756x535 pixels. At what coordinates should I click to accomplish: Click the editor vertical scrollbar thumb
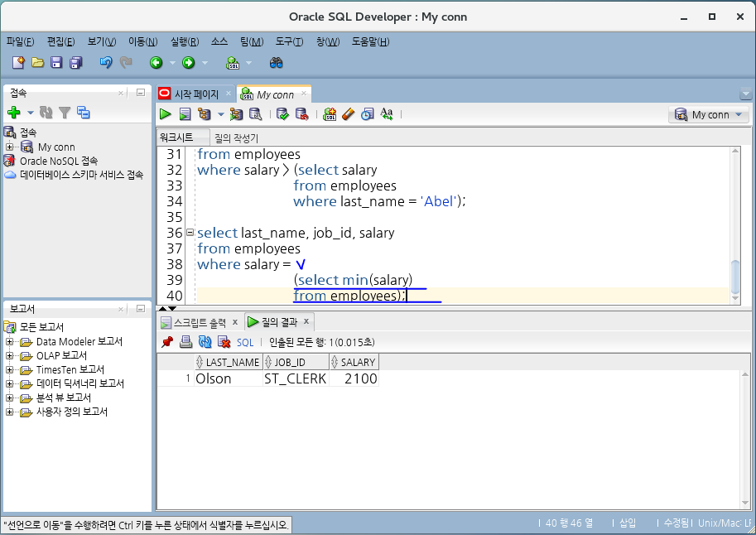(x=735, y=277)
